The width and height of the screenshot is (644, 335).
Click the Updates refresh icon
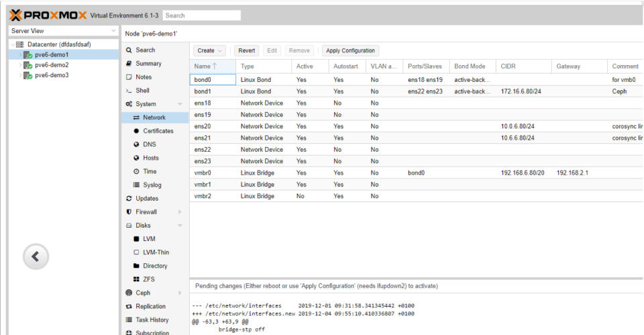click(x=129, y=199)
